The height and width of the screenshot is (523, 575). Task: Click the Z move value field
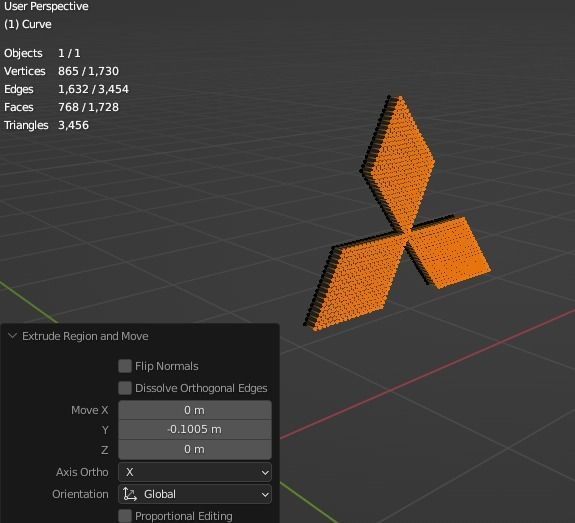coord(195,449)
